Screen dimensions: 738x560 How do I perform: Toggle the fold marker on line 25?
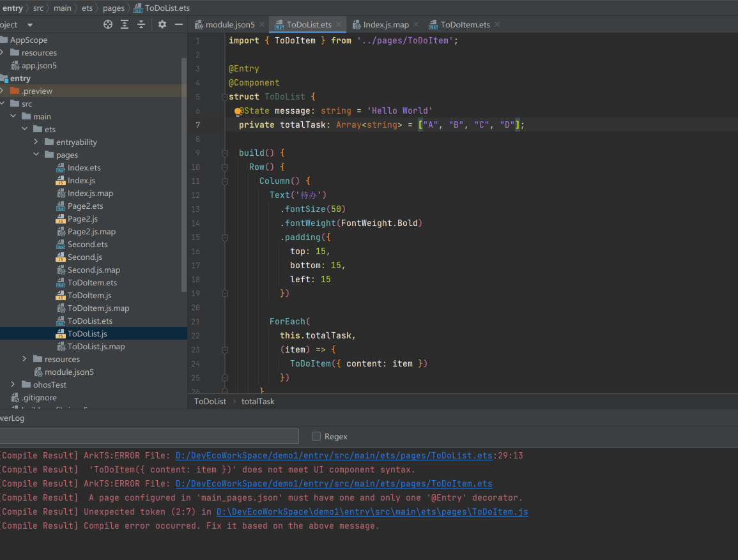(224, 377)
